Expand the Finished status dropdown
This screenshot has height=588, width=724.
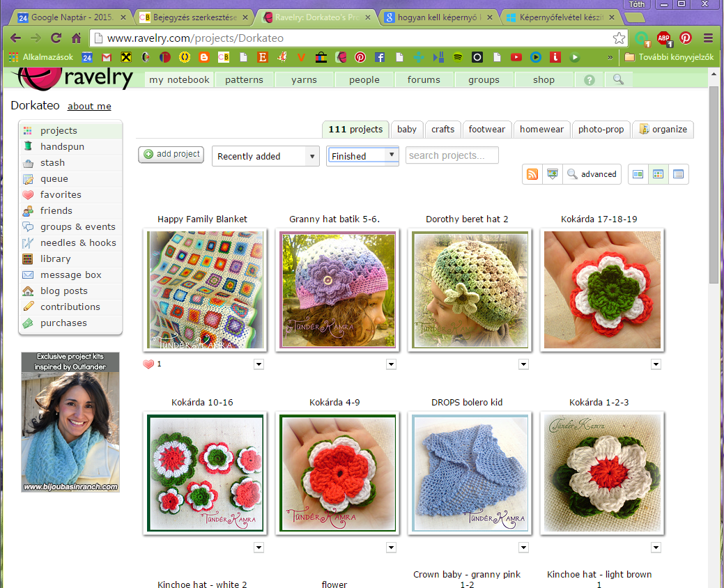[x=363, y=156]
